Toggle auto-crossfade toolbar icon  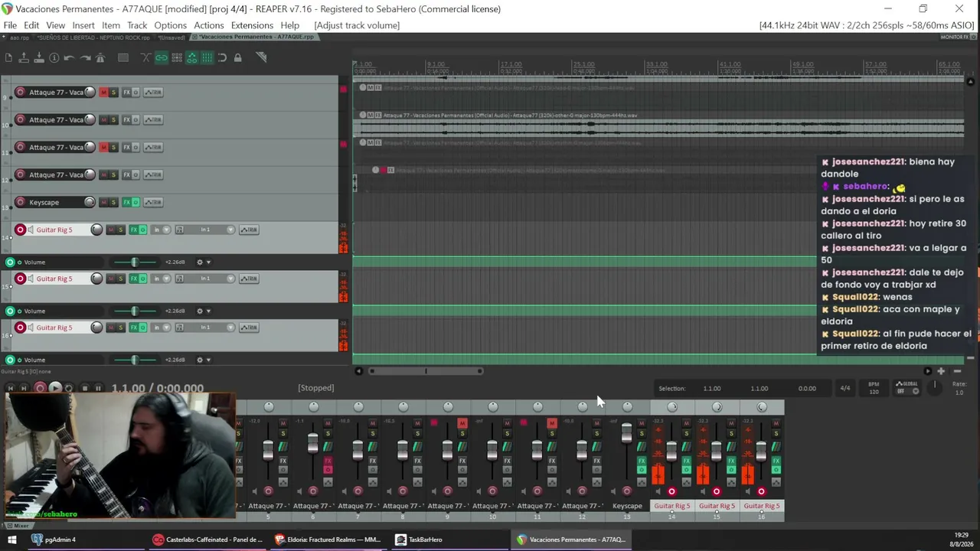(x=146, y=57)
